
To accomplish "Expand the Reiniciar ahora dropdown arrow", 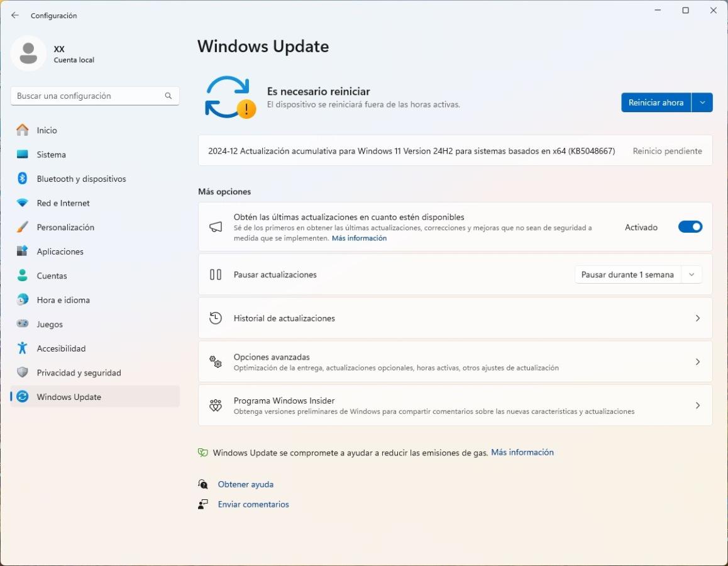I will pos(702,103).
